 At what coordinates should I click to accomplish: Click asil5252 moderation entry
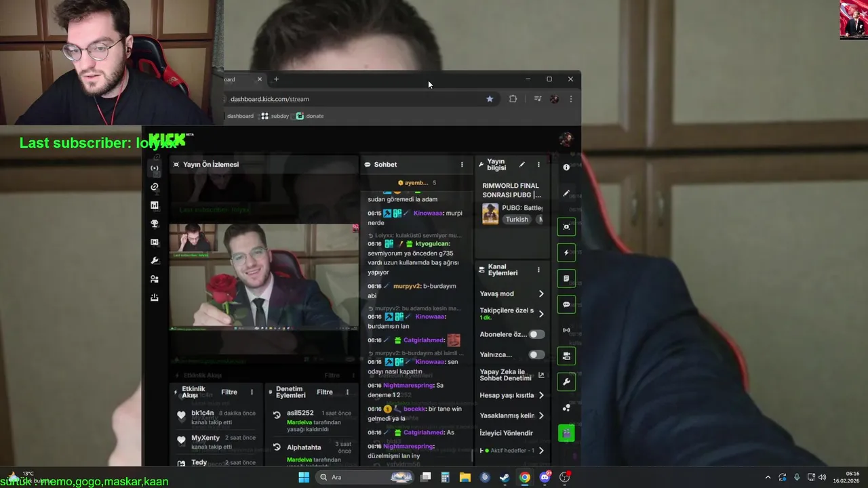click(312, 421)
